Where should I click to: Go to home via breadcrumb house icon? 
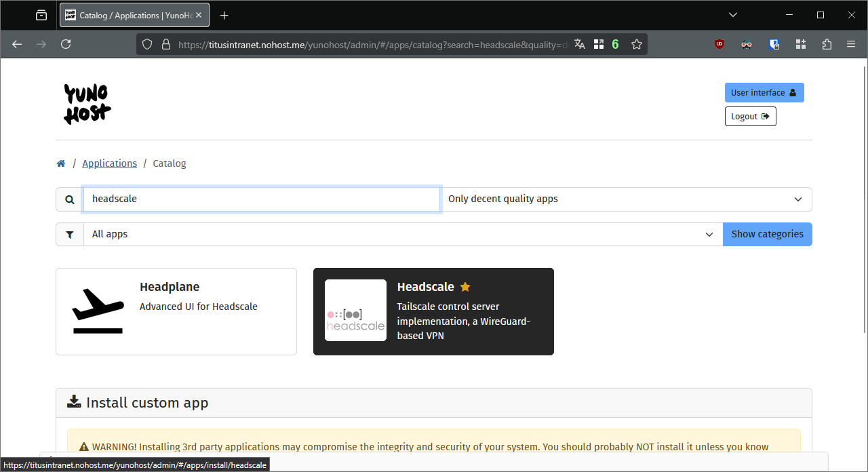(61, 163)
